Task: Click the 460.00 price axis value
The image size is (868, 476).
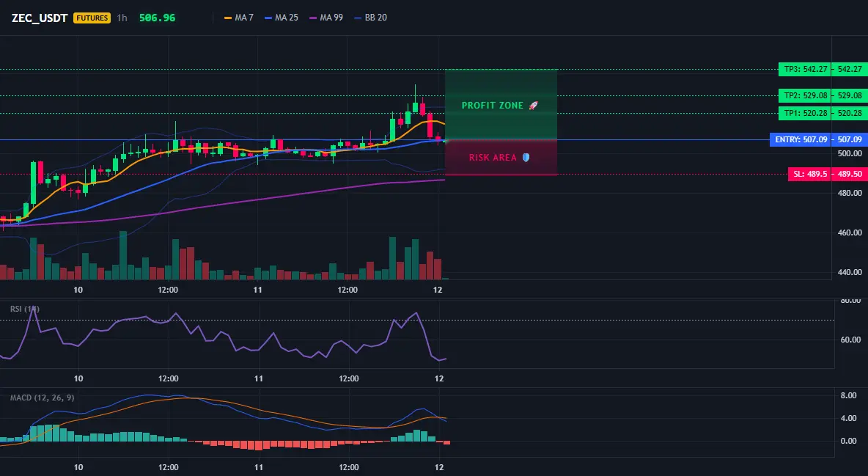Action: 850,232
